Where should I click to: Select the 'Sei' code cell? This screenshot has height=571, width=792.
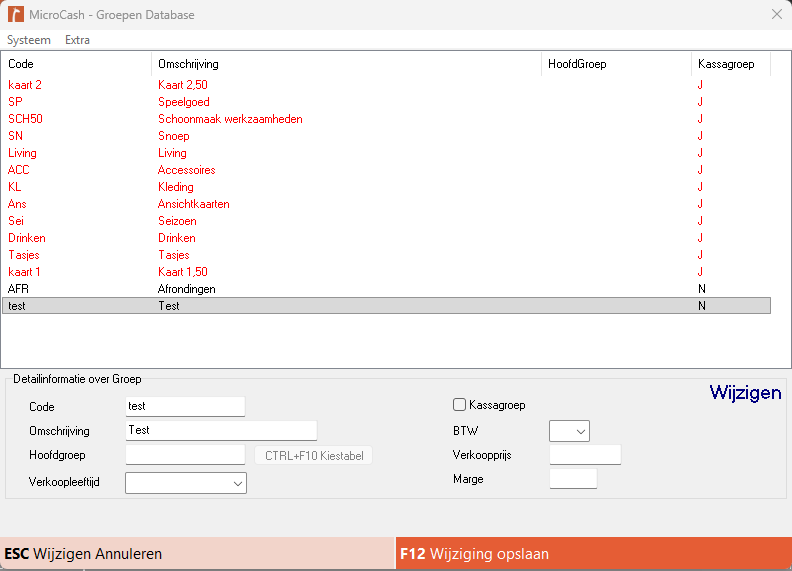[16, 221]
